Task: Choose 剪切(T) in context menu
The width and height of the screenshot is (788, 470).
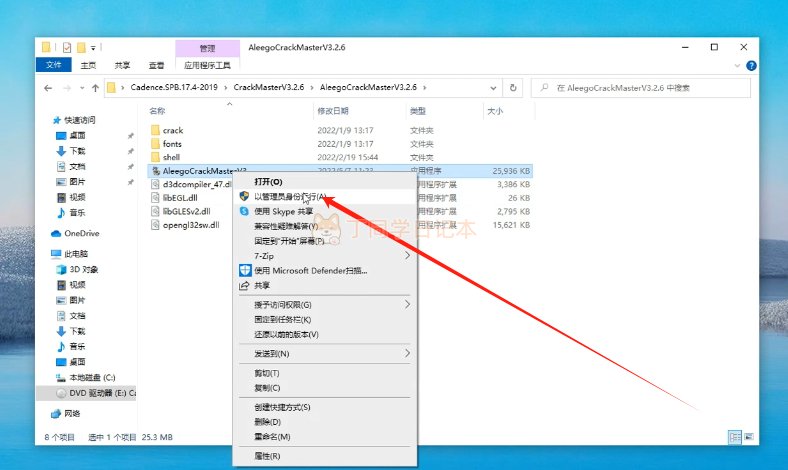Action: pos(325,373)
